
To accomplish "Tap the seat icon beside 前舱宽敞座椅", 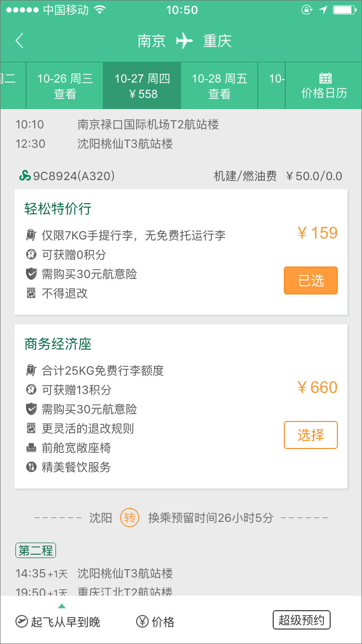I will tap(31, 448).
